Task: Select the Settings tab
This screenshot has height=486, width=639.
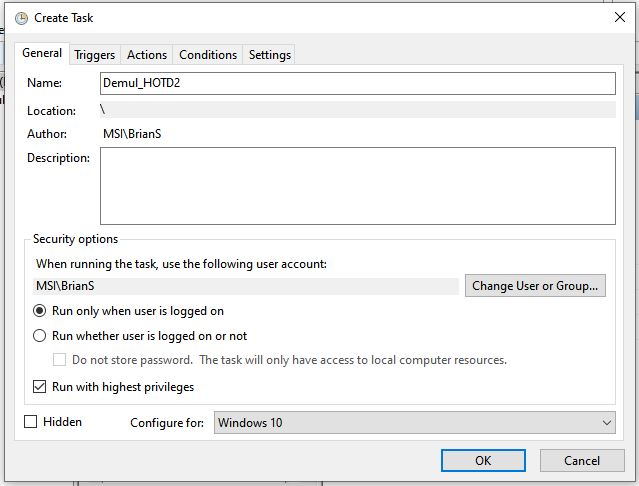Action: [270, 55]
